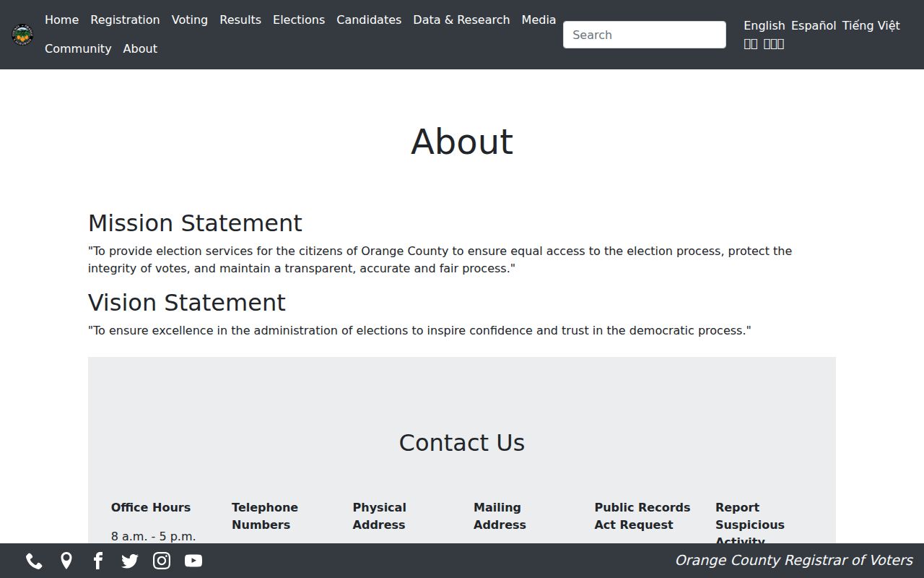Viewport: 924px width, 578px height.
Task: Click the Mission Statement heading
Action: 195,223
